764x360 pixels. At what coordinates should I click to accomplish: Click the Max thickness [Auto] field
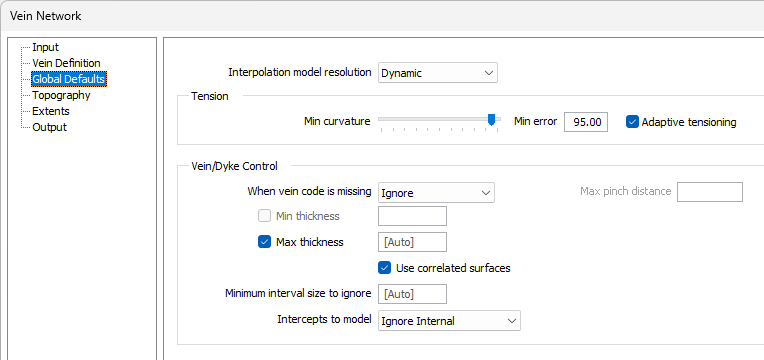pyautogui.click(x=412, y=242)
